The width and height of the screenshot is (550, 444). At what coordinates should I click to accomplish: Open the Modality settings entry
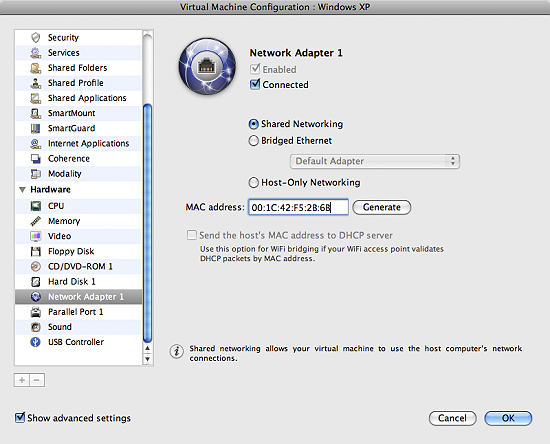(x=79, y=174)
